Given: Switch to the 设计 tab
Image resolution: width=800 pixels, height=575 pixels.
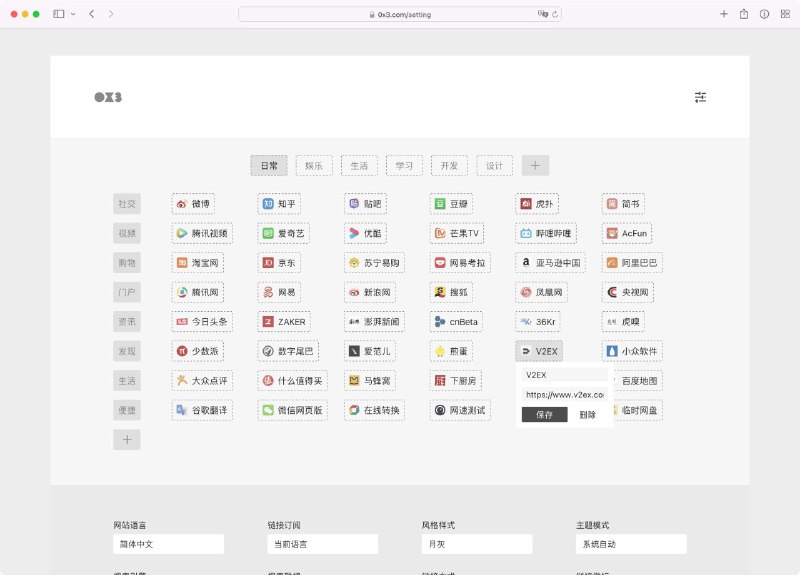Looking at the screenshot, I should click(494, 166).
